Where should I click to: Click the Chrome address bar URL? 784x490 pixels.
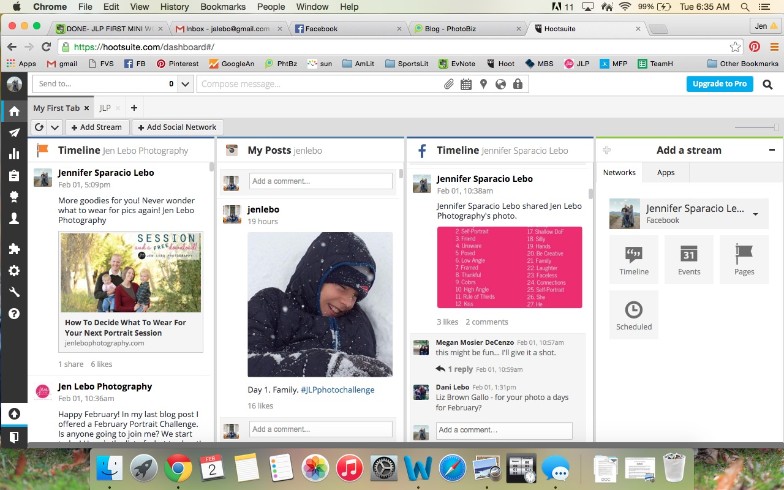tap(144, 47)
